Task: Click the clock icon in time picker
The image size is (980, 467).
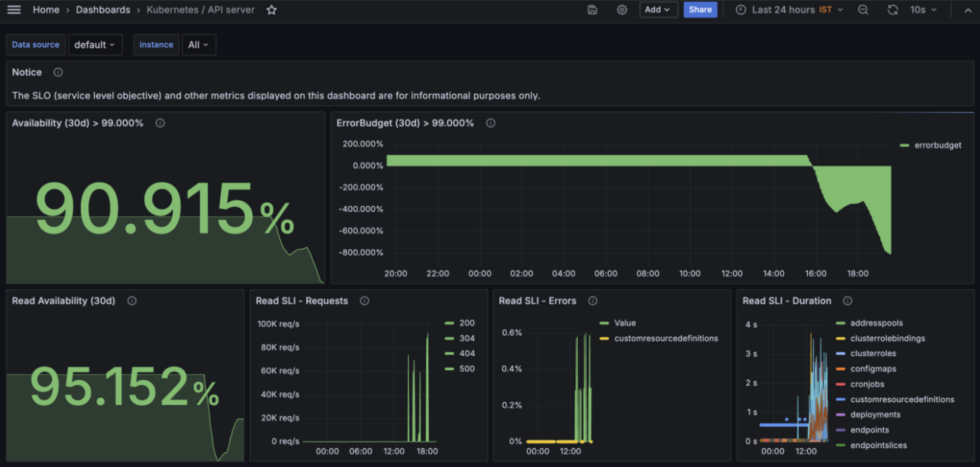Action: [x=741, y=10]
